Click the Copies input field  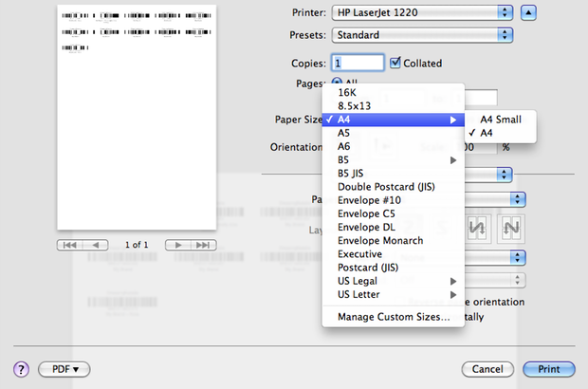click(x=358, y=63)
